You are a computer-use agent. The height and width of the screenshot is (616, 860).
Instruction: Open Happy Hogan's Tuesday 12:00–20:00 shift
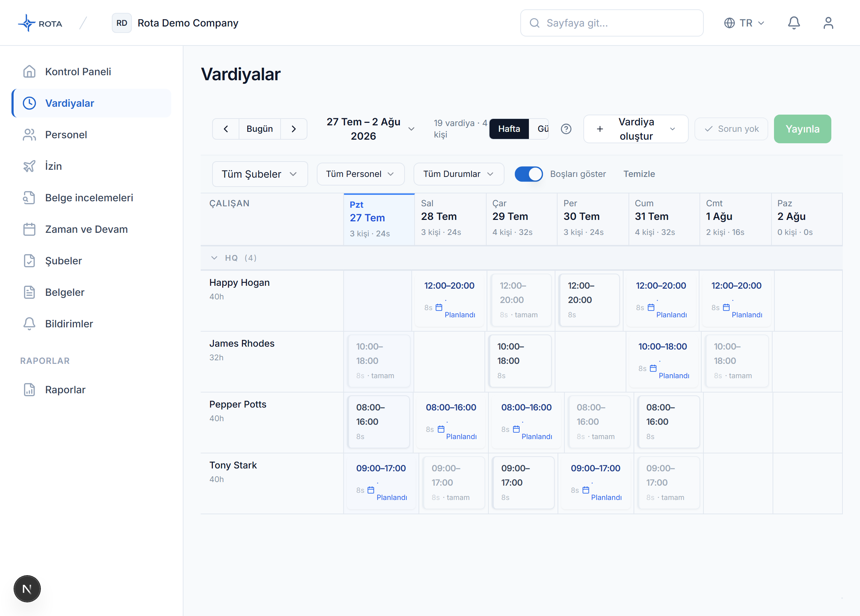(449, 299)
